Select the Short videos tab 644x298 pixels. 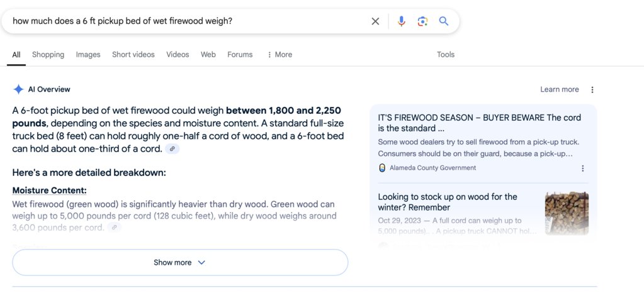pos(133,55)
